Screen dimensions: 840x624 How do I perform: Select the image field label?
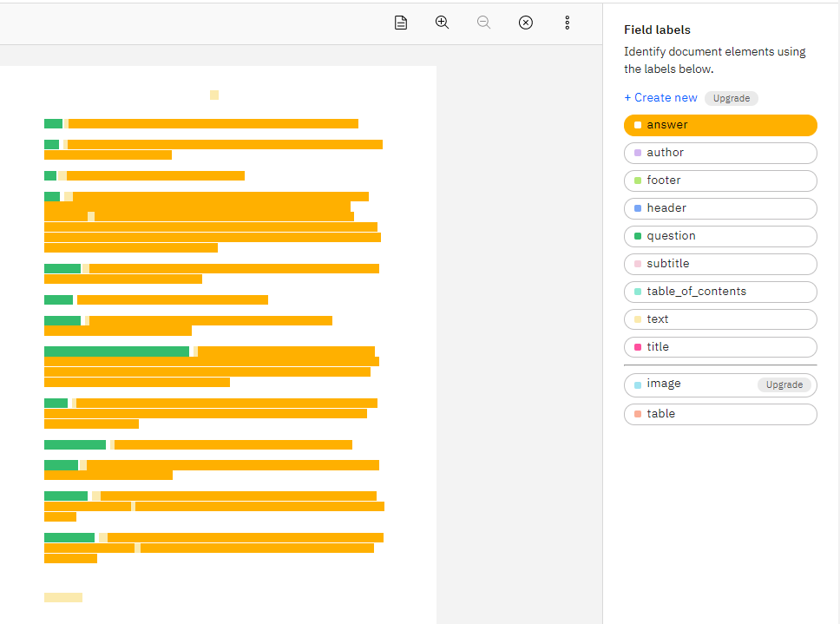point(720,385)
